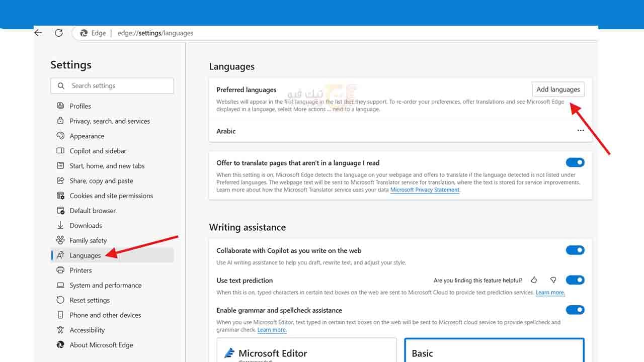This screenshot has width=644, height=362.
Task: Click the Phone and other devices icon
Action: (60, 315)
